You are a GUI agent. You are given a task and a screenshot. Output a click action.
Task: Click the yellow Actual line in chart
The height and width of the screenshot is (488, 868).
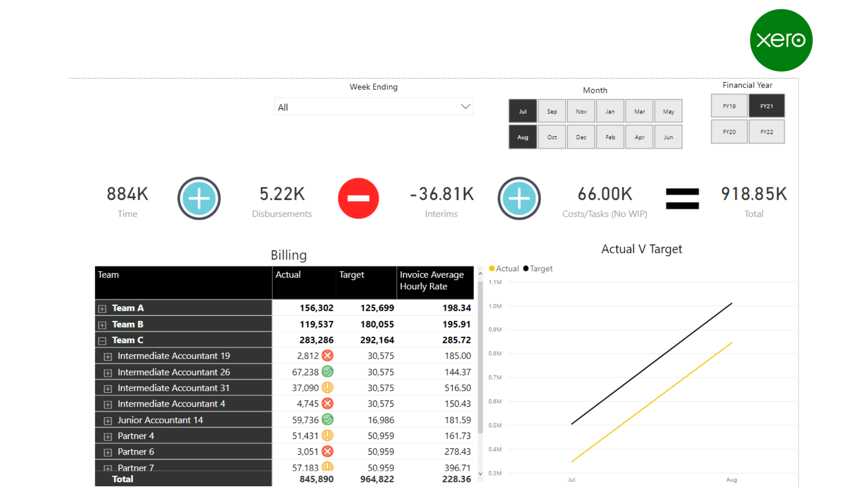(651, 402)
